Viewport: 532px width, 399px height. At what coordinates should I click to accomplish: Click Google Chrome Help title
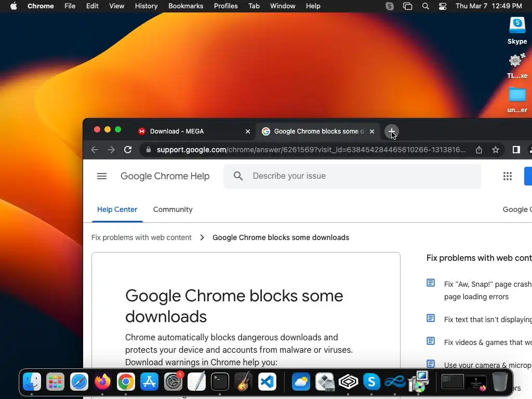point(165,176)
